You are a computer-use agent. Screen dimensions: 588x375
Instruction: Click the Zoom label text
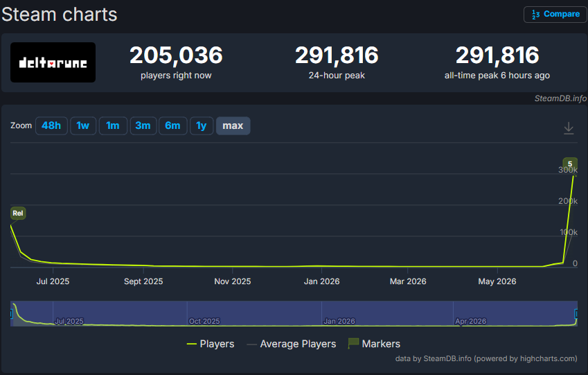tap(21, 125)
